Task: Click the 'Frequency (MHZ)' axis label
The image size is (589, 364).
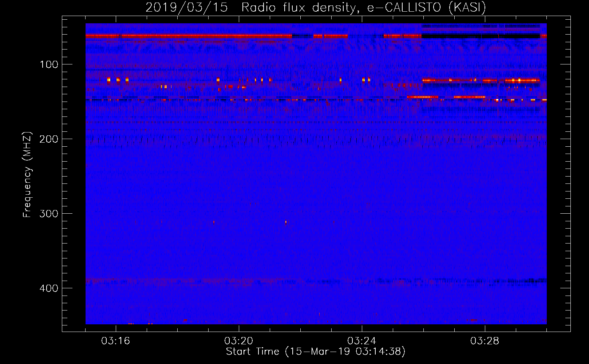Action: click(27, 174)
